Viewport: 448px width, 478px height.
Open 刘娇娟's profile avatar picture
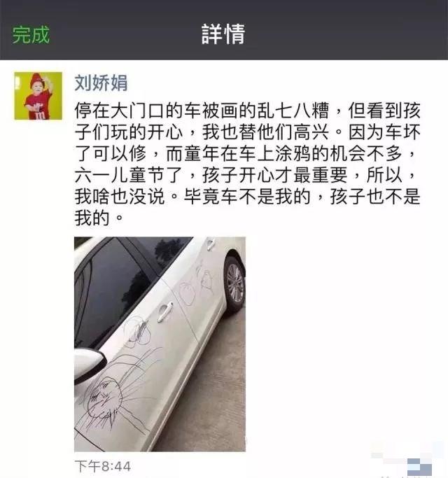(x=38, y=96)
